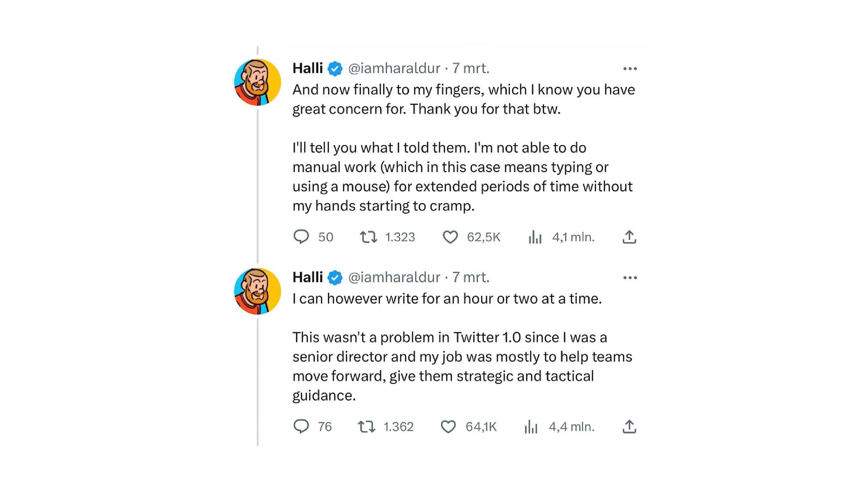Open the 7 mrt. timestamp of first tweet

point(471,68)
